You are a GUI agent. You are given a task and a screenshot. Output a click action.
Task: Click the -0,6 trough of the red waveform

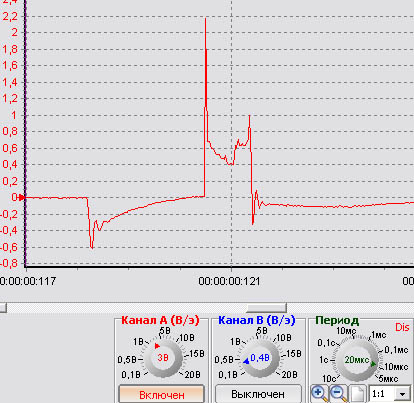click(92, 247)
